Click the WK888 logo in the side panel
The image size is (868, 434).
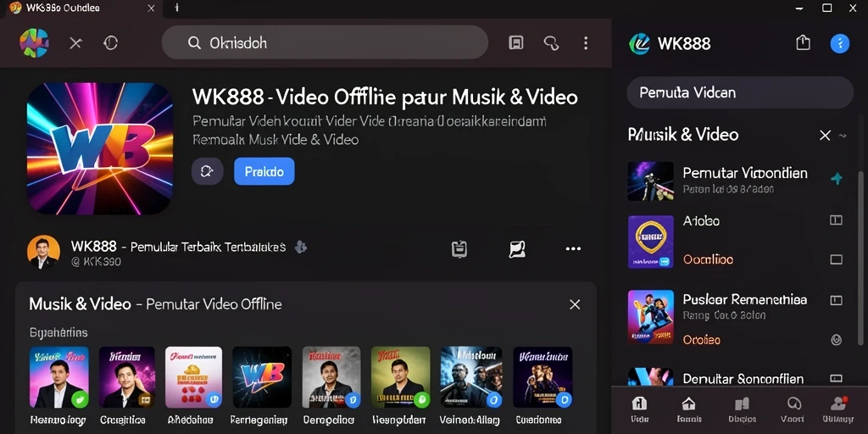(x=639, y=44)
